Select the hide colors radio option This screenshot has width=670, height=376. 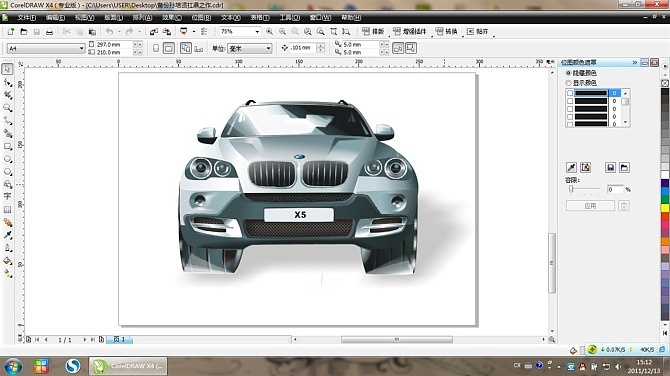pyautogui.click(x=569, y=73)
